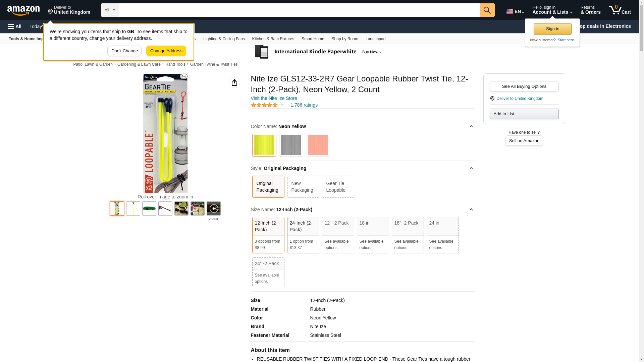Visit the Nite Ize Store link
The image size is (644, 362).
tap(274, 99)
